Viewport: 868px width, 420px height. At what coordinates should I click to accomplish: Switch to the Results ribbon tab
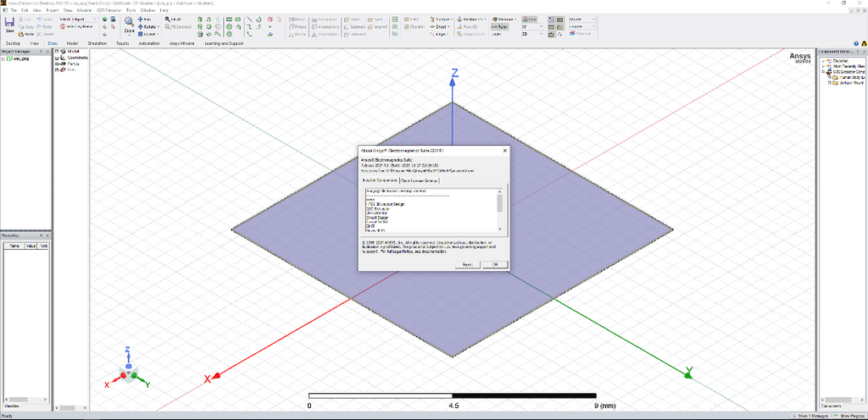click(122, 43)
